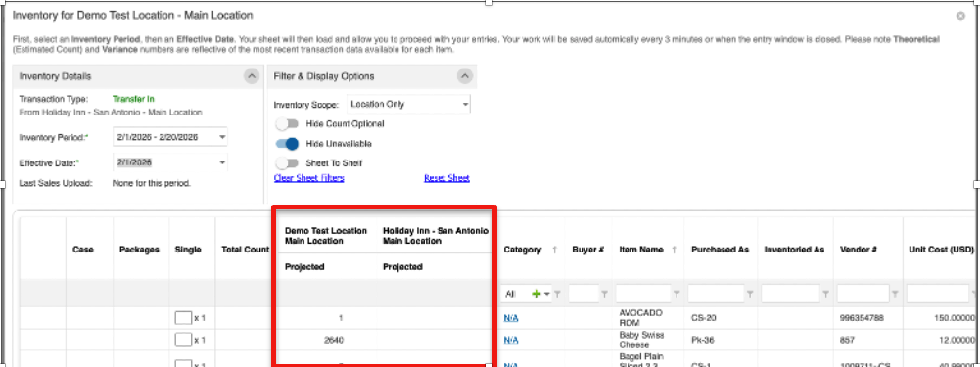Click the Transfer In transaction type text
Screen dimensions: 980x367
[x=133, y=99]
